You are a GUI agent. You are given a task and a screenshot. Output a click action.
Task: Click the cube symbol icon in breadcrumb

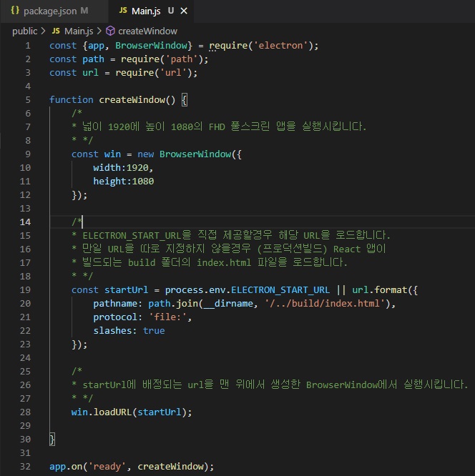pos(110,31)
